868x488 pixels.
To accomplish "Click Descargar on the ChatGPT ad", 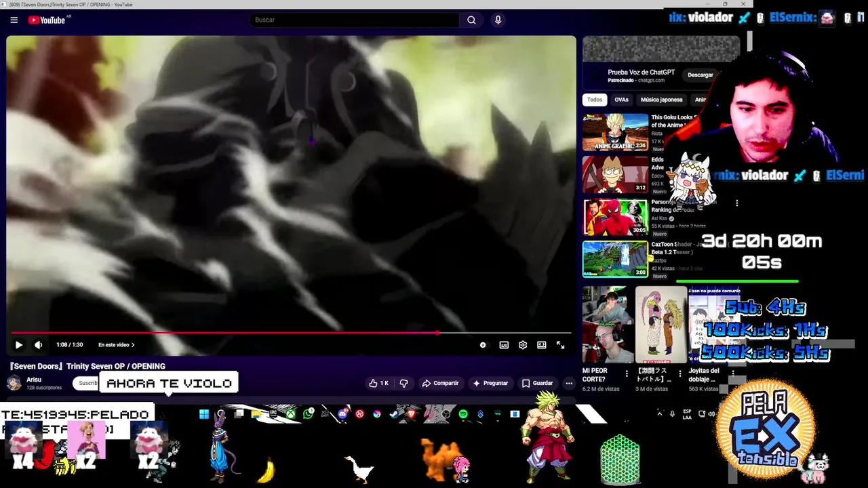I will (x=701, y=75).
